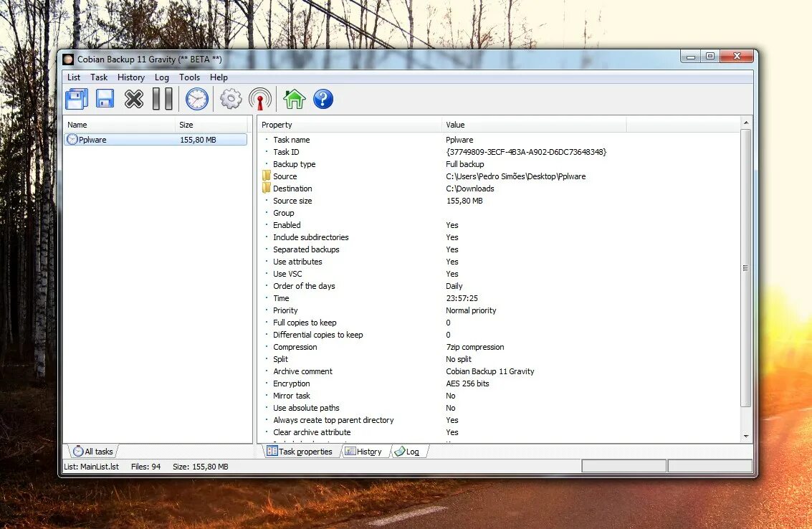Switch to the All tasks tab
Image resolution: width=812 pixels, height=529 pixels.
92,452
